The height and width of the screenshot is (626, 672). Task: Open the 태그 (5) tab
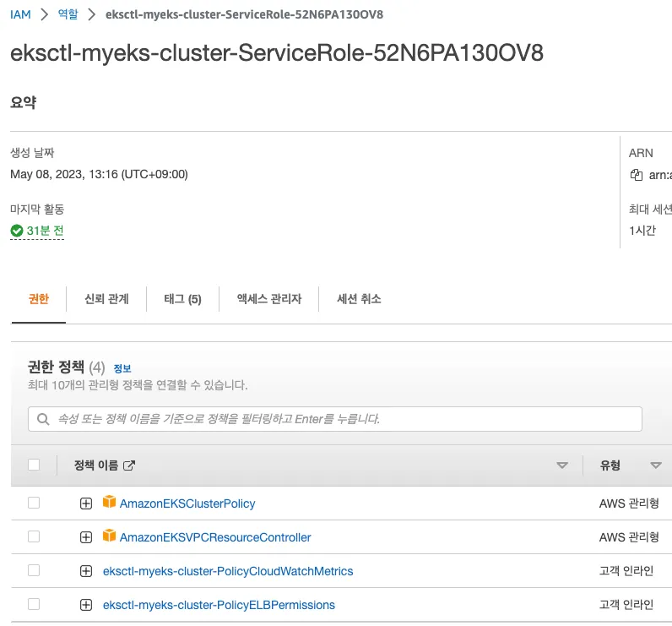182,299
